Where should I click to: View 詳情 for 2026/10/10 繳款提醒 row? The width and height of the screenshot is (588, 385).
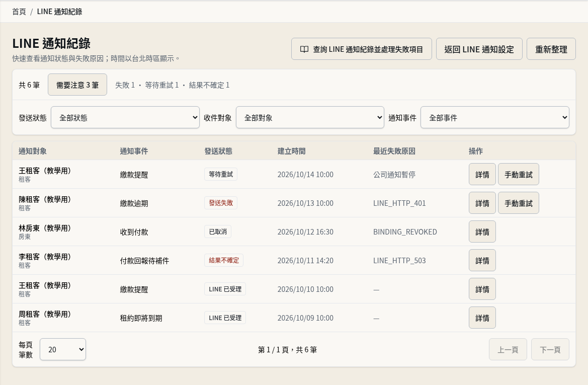click(x=482, y=289)
